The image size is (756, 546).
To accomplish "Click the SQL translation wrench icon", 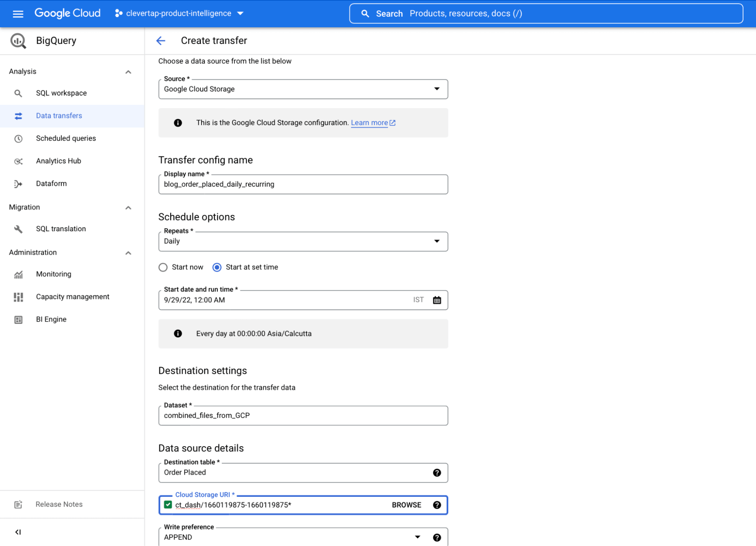I will [18, 229].
